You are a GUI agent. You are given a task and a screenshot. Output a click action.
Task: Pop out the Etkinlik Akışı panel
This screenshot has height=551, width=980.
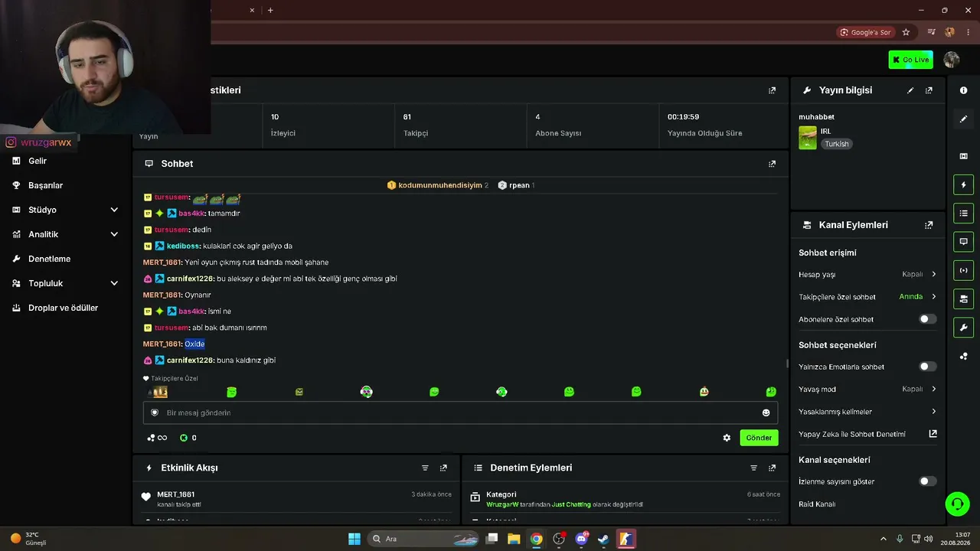pyautogui.click(x=443, y=468)
